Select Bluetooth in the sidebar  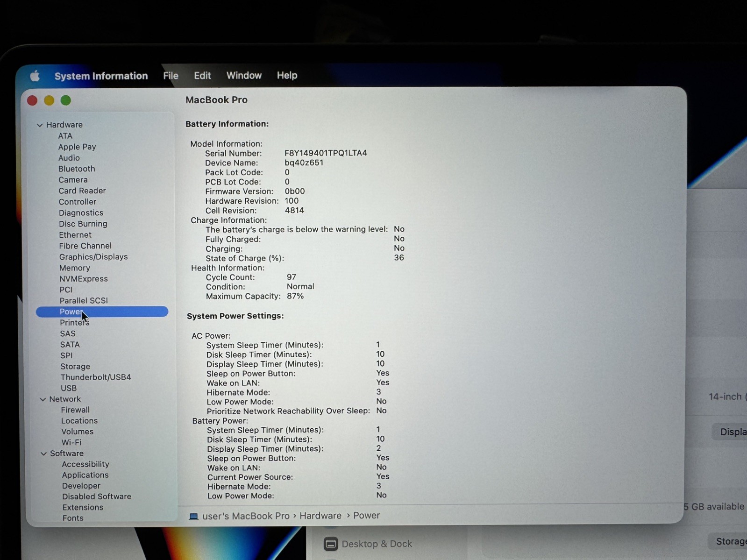pyautogui.click(x=77, y=169)
